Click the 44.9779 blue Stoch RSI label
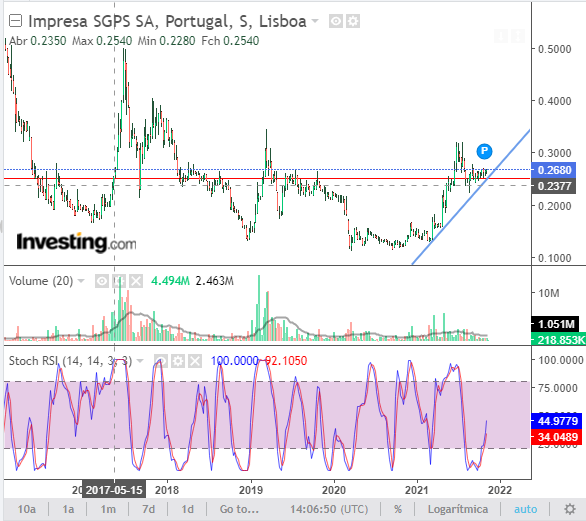 (557, 421)
